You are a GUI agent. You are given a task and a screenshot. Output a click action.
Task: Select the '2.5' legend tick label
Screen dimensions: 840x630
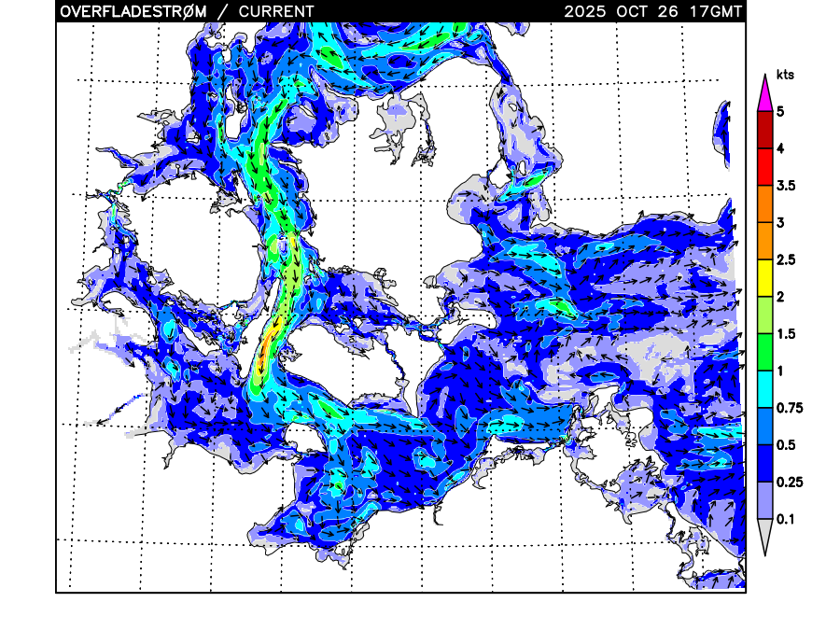[786, 259]
